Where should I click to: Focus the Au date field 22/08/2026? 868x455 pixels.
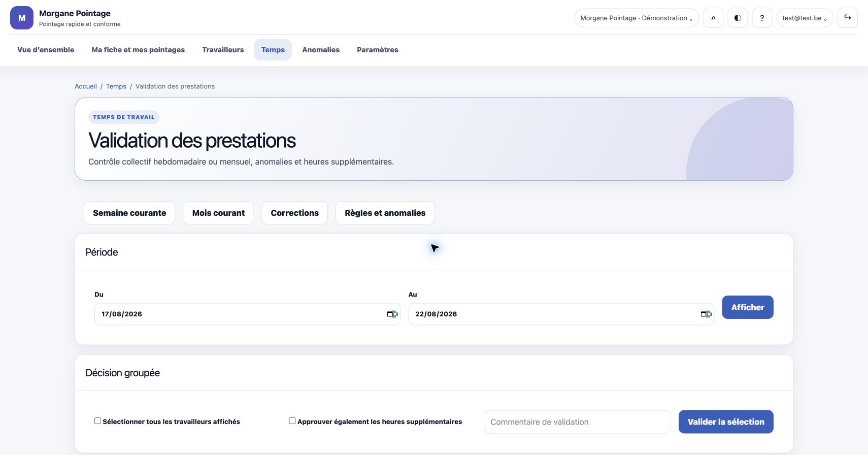(561, 314)
